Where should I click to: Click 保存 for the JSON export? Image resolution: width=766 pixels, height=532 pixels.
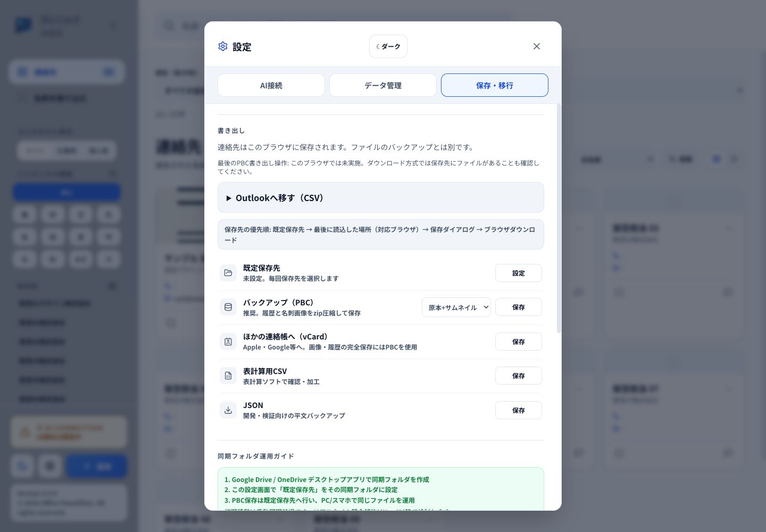pos(519,410)
